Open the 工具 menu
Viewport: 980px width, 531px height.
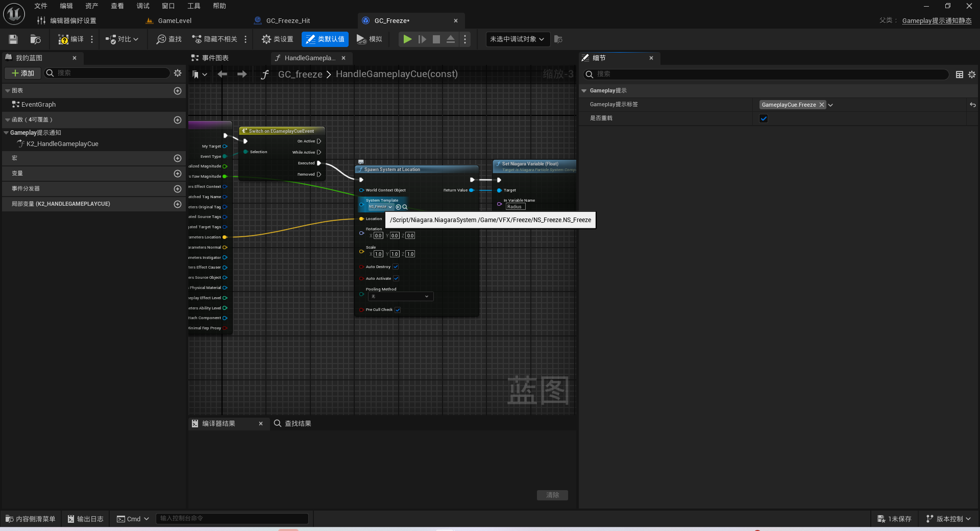[194, 6]
